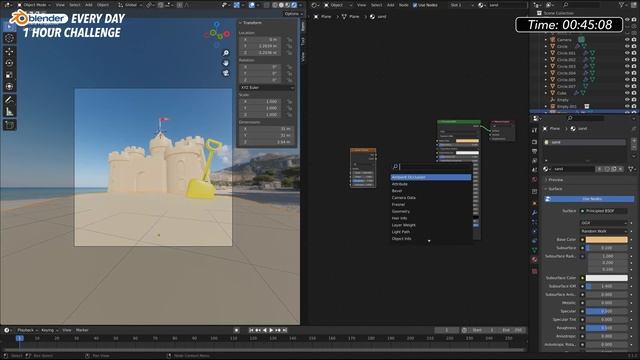This screenshot has height=360, width=640.
Task: Choose Fresnel from node search list
Action: [431, 204]
